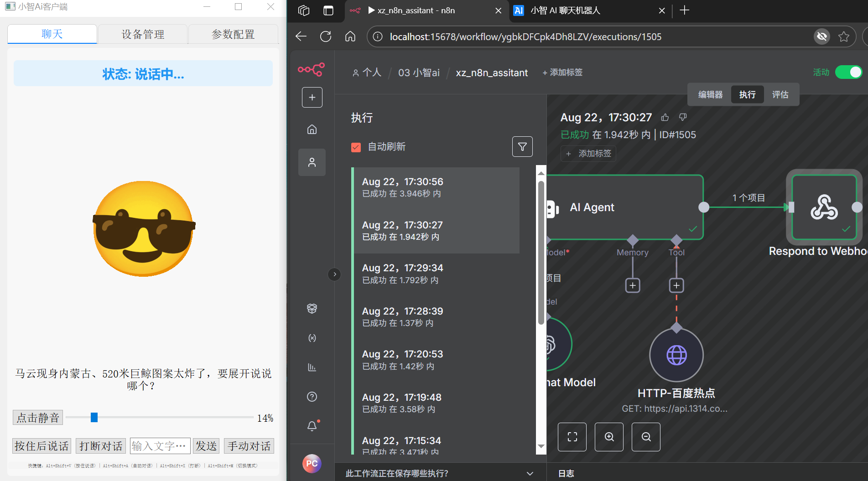The image size is (868, 481).
Task: Click thumbs down on execution
Action: click(x=683, y=117)
